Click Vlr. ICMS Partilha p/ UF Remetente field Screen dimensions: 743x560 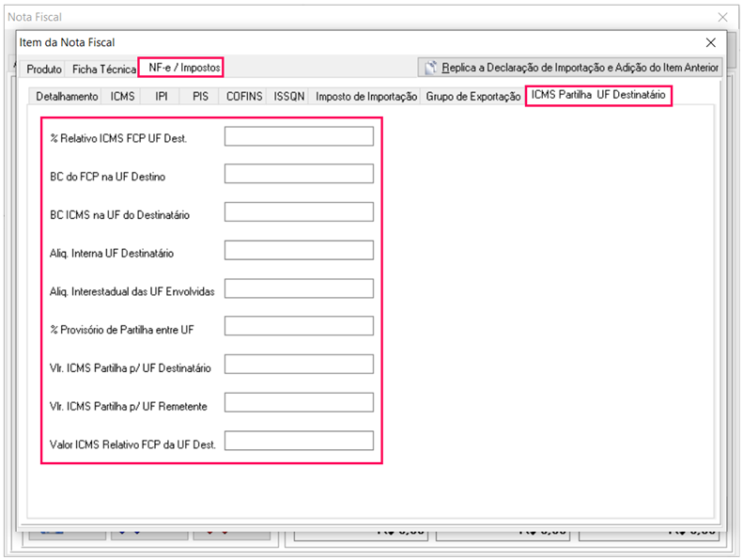[x=299, y=403]
